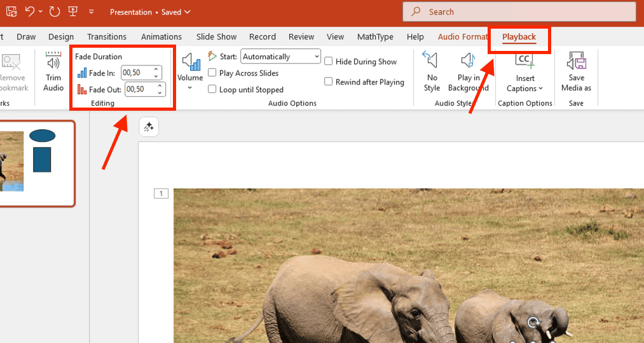Image resolution: width=644 pixels, height=343 pixels.
Task: Toggle Loop until Stopped checkbox
Action: [x=212, y=90]
